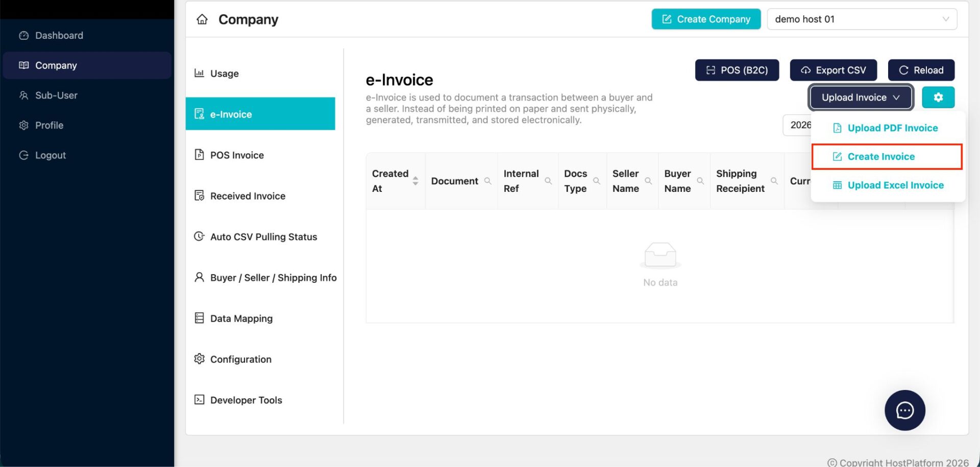The image size is (980, 467).
Task: Open the demo host 01 company dropdown
Action: [x=862, y=19]
